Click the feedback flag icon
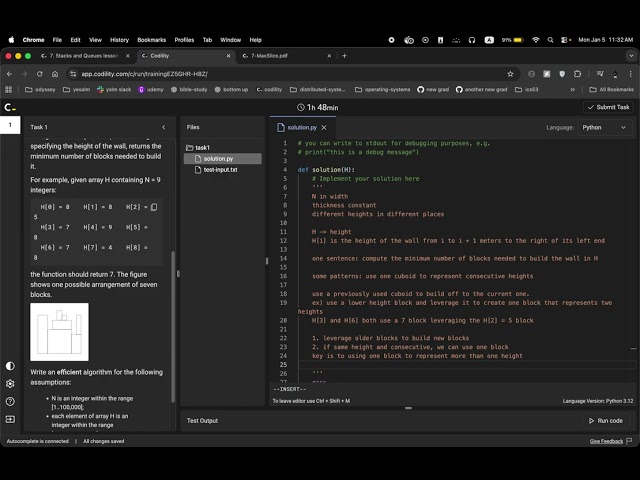 click(x=629, y=441)
